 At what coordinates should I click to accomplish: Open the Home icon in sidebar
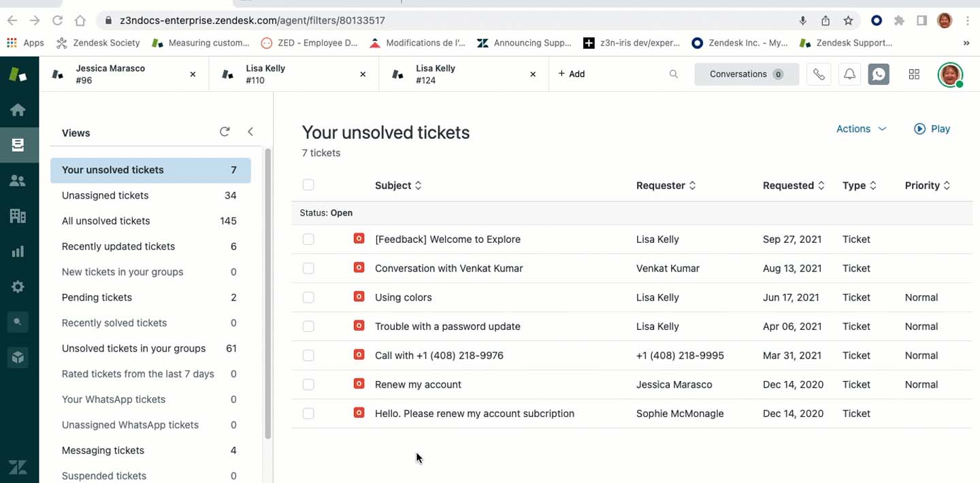pos(18,110)
